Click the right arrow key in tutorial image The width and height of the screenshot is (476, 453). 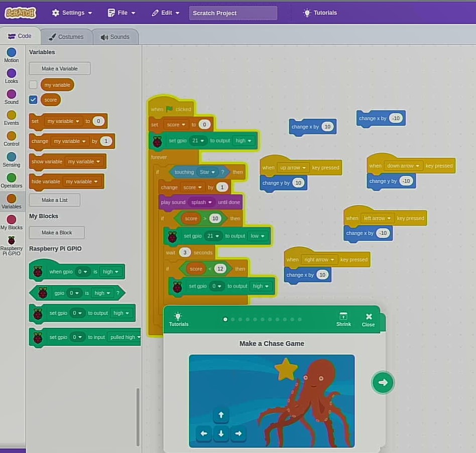(239, 433)
